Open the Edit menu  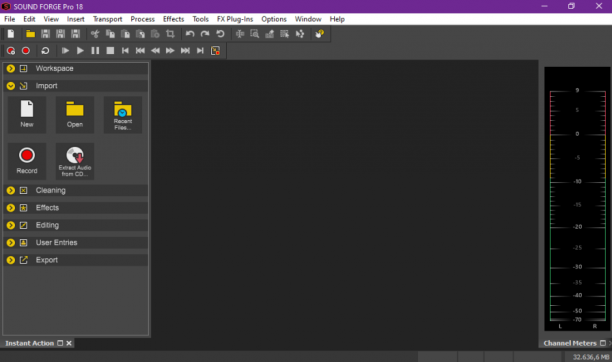point(29,19)
